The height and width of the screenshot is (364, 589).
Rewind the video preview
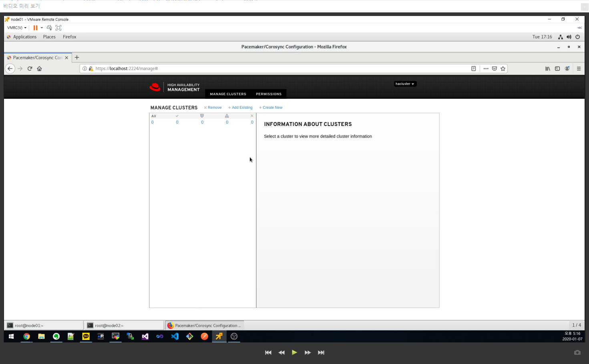click(281, 352)
